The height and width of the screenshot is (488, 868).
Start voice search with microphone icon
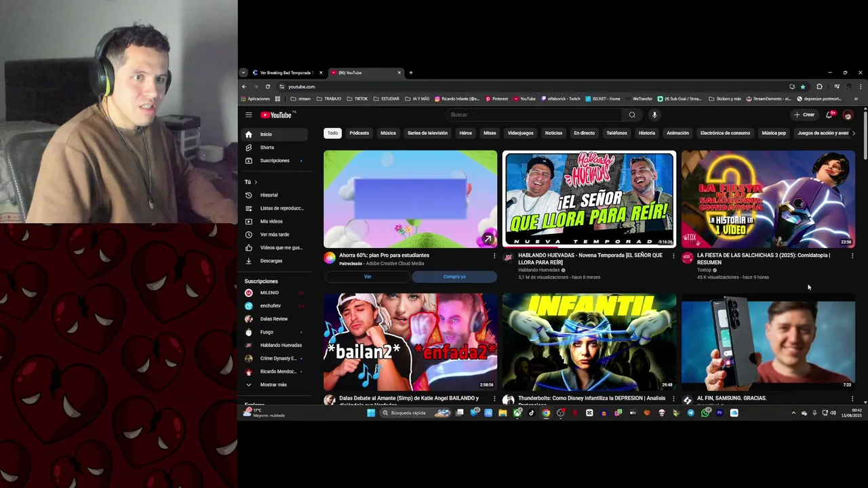click(654, 115)
